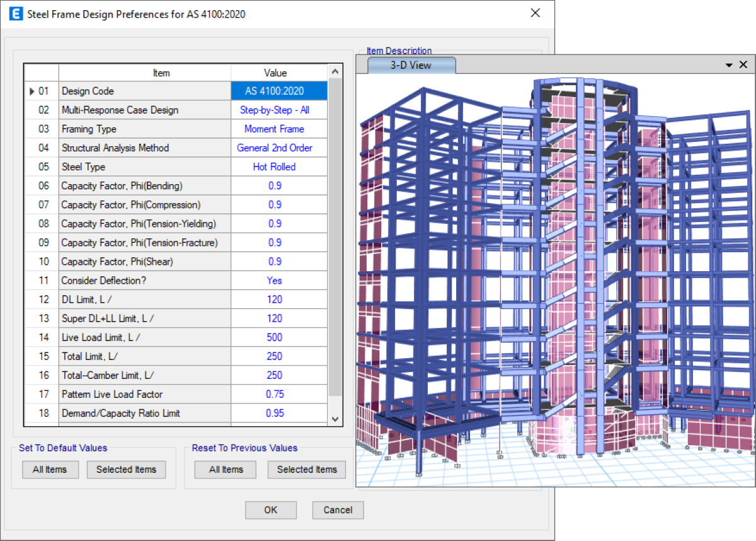Image resolution: width=756 pixels, height=541 pixels.
Task: Open the Design Code AS 4100:2020 value
Action: coord(280,91)
